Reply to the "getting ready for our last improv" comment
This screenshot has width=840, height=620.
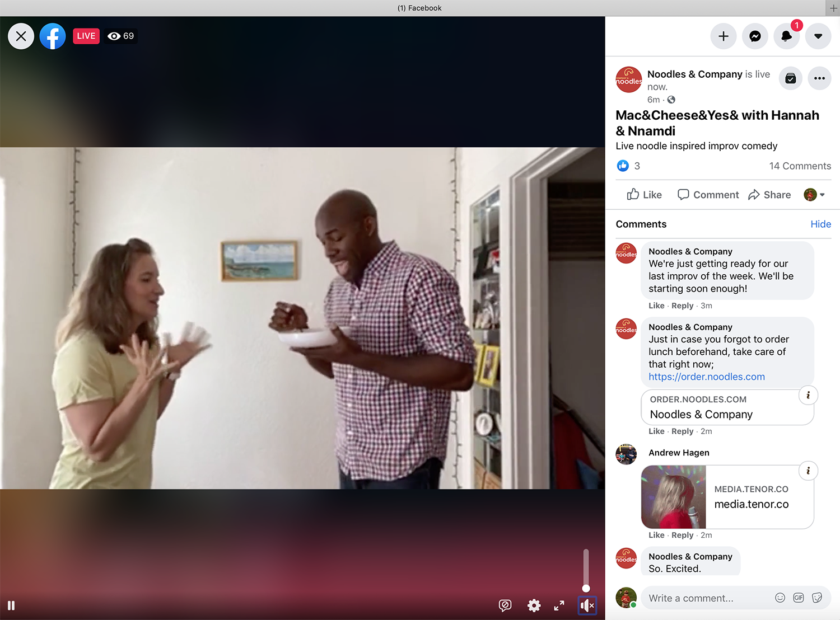click(x=682, y=306)
